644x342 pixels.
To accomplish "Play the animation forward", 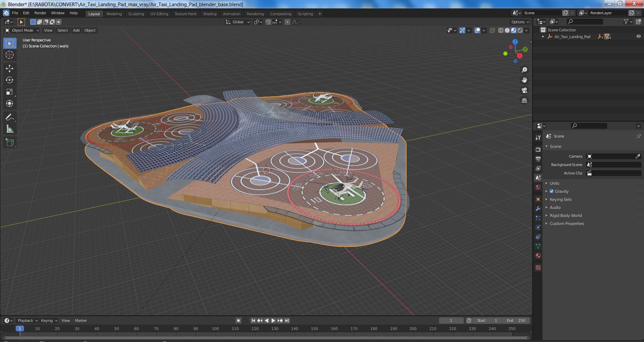I will pos(273,321).
